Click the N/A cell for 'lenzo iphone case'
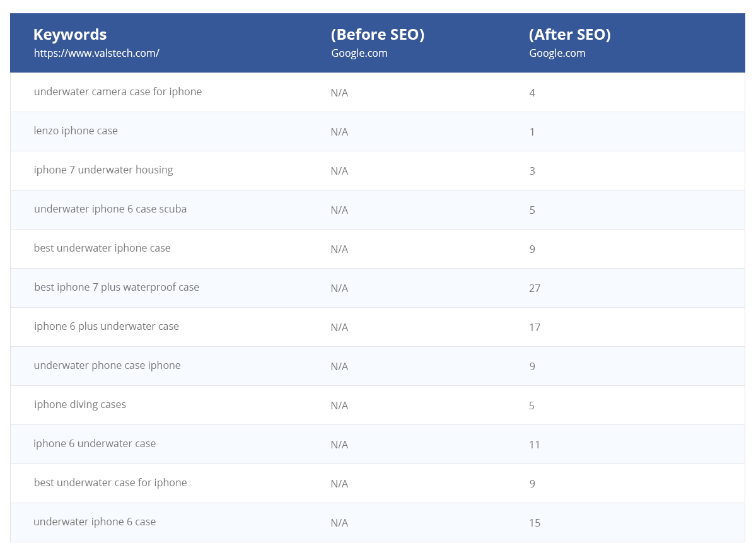This screenshot has width=756, height=560. point(339,132)
